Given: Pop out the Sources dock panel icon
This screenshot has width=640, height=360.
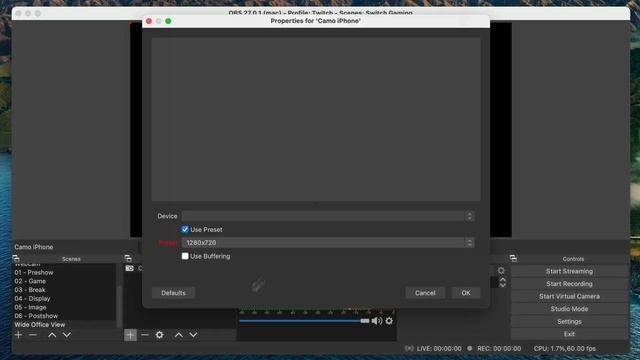Looking at the screenshot, I should point(128,258).
